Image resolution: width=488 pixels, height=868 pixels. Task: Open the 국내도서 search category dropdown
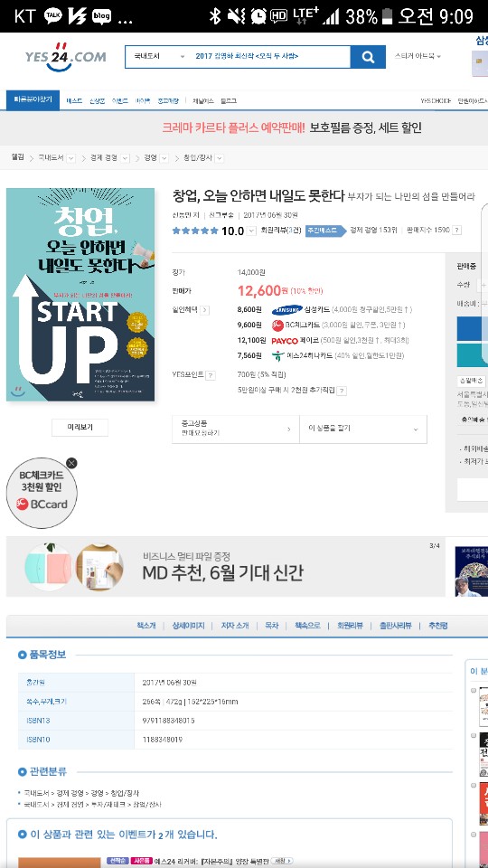click(157, 56)
